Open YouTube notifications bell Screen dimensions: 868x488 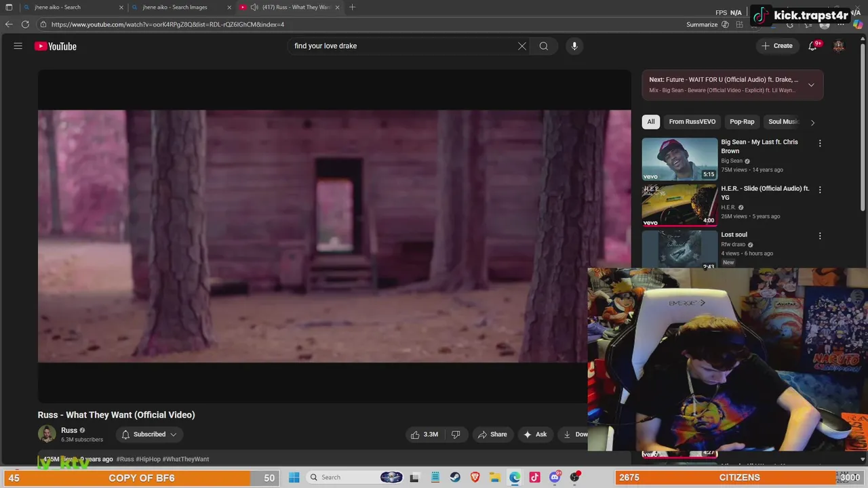(813, 46)
